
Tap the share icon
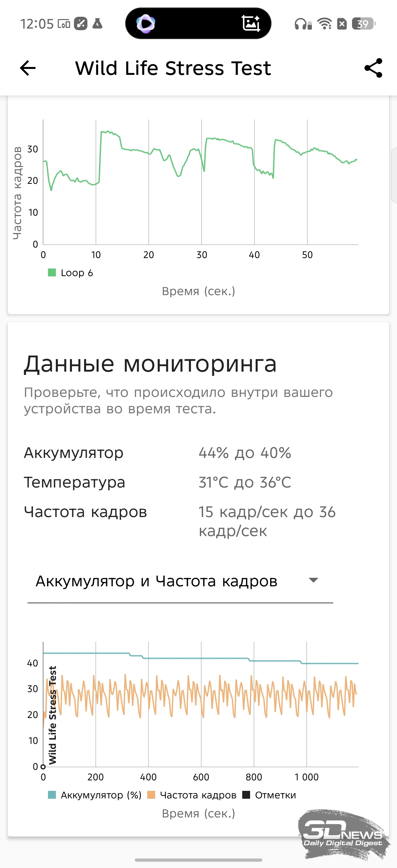(x=373, y=68)
